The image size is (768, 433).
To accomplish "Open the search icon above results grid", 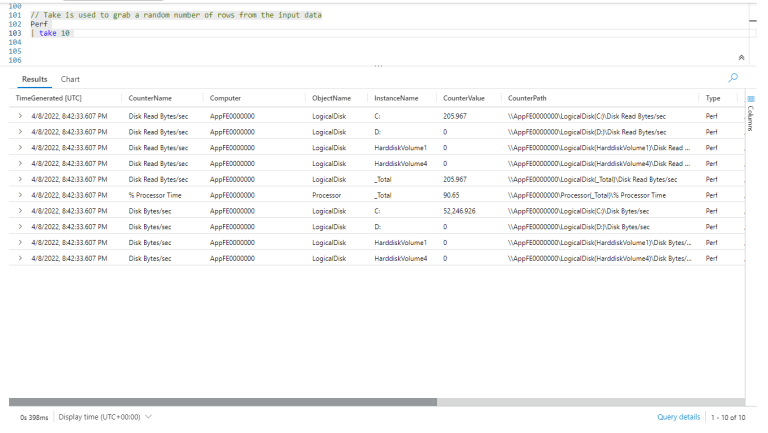I will point(734,77).
